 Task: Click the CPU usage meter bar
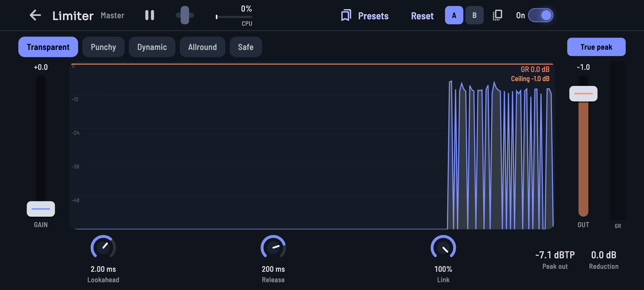coord(234,17)
